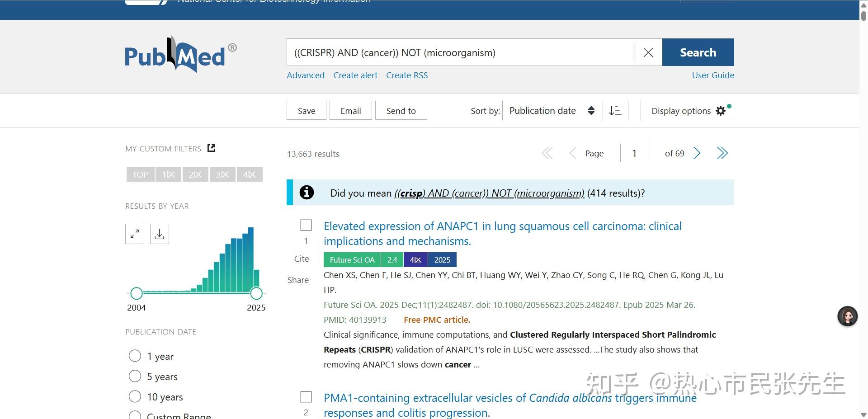868x419 pixels.
Task: Open My Custom Filters external link icon
Action: pos(211,148)
